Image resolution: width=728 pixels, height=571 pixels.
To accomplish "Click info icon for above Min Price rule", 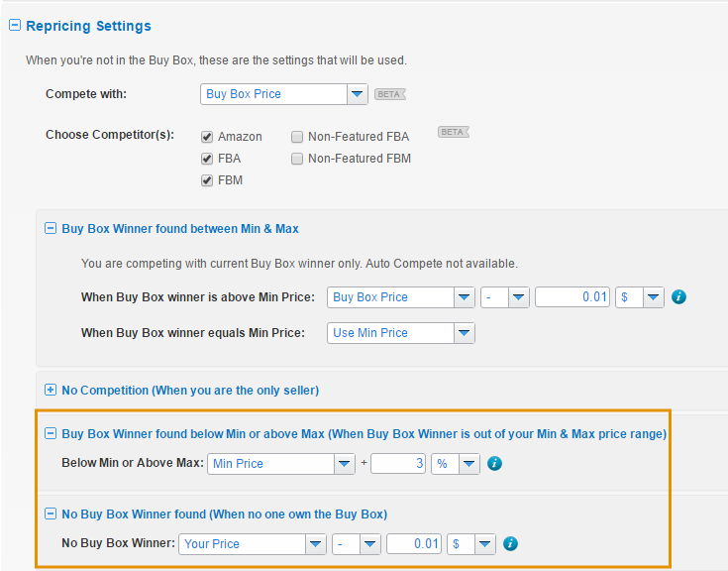I will pyautogui.click(x=678, y=296).
